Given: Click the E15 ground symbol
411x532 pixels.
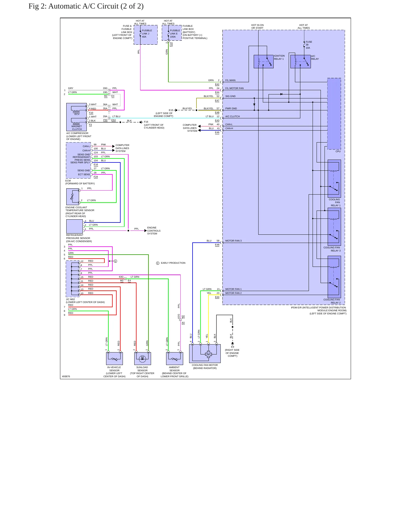Looking at the screenshot, I should pyautogui.click(x=176, y=110).
